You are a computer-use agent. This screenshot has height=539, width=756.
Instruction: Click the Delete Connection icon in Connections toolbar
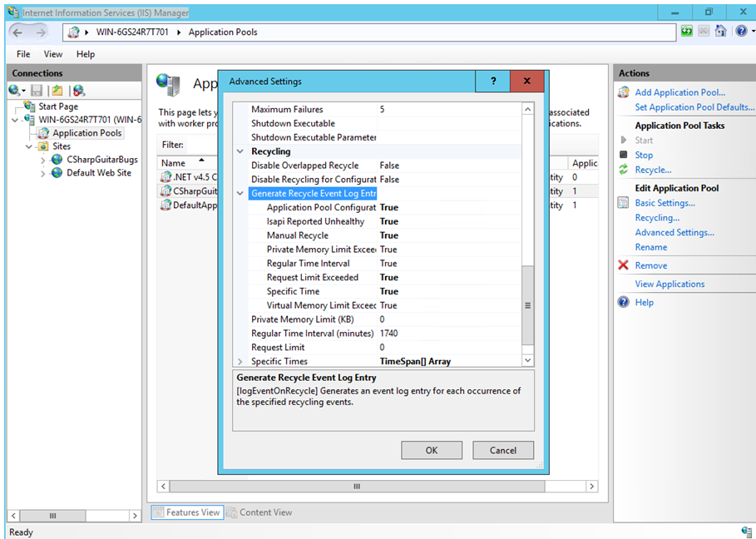tap(78, 90)
